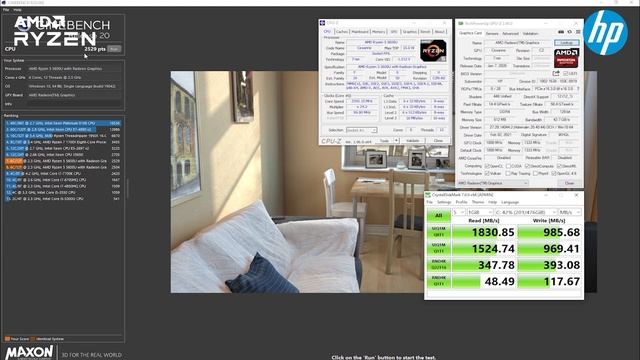Click the MAXON logo in Cinebench
Screen dimensions: 640x360
pyautogui.click(x=29, y=352)
